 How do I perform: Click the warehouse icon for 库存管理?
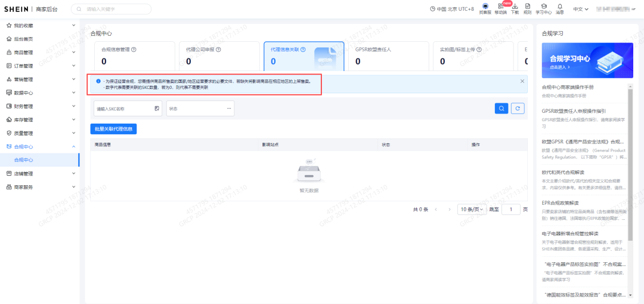[x=9, y=119]
